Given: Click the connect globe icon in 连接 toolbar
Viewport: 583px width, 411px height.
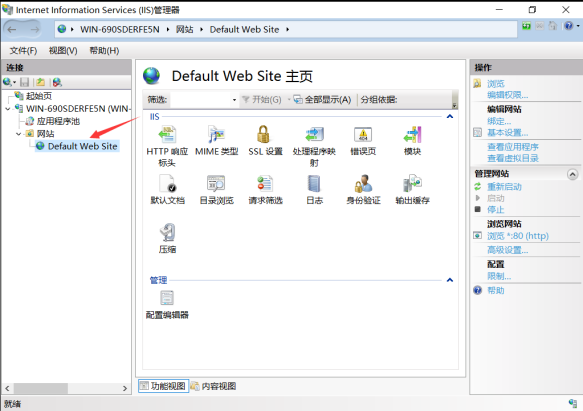Looking at the screenshot, I should 7,82.
